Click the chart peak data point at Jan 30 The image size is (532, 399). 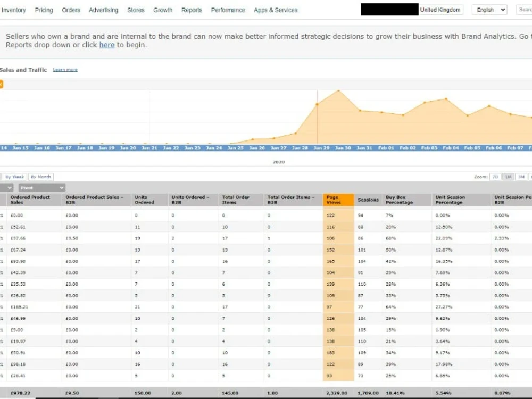(x=338, y=90)
